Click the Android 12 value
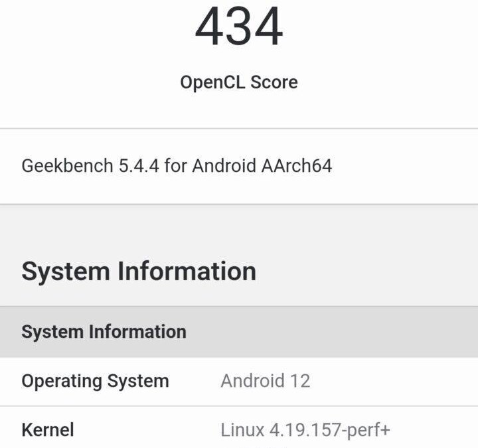 tap(265, 382)
